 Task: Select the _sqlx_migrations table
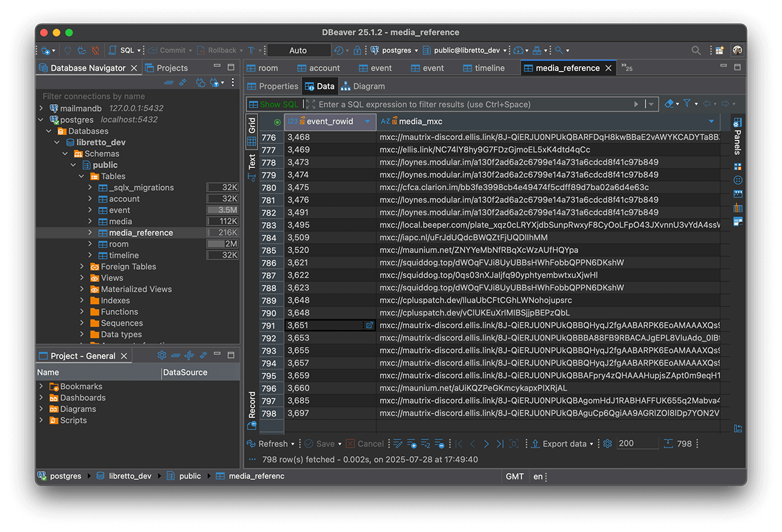pos(141,188)
